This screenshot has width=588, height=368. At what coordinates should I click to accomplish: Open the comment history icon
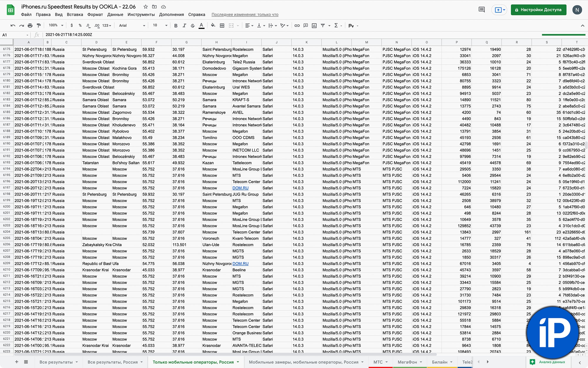click(x=481, y=10)
